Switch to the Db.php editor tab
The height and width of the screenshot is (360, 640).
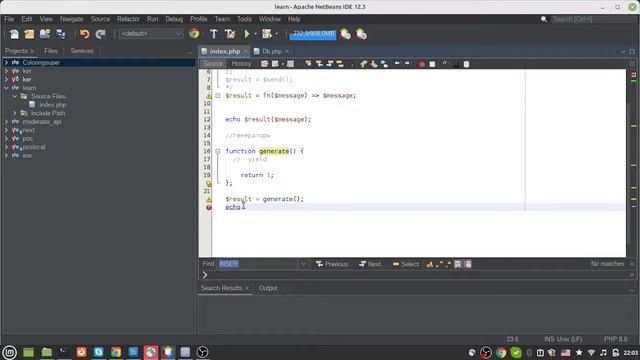272,51
